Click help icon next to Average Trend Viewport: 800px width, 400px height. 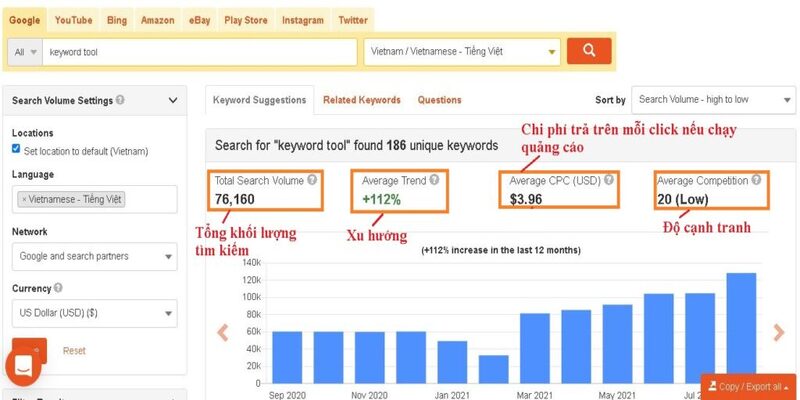point(434,181)
